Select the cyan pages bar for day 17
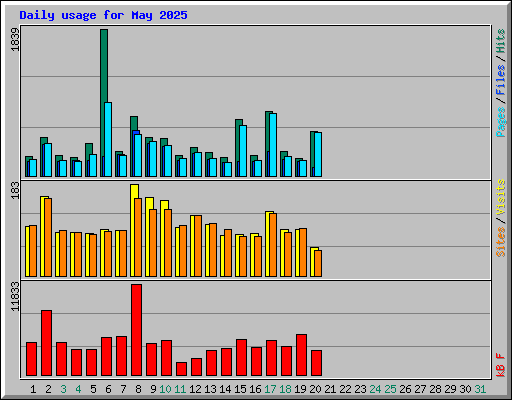Image resolution: width=512 pixels, height=400 pixels. pyautogui.click(x=273, y=145)
